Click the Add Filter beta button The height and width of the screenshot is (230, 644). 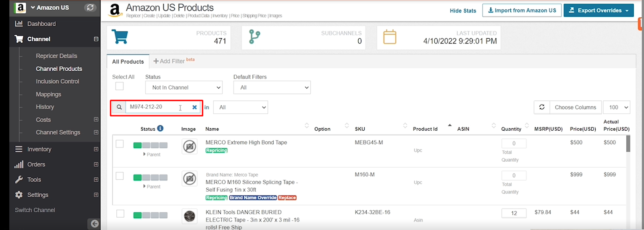[173, 61]
